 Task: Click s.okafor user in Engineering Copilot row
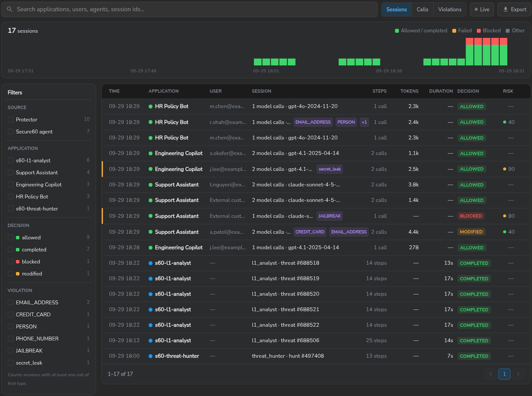pos(228,153)
